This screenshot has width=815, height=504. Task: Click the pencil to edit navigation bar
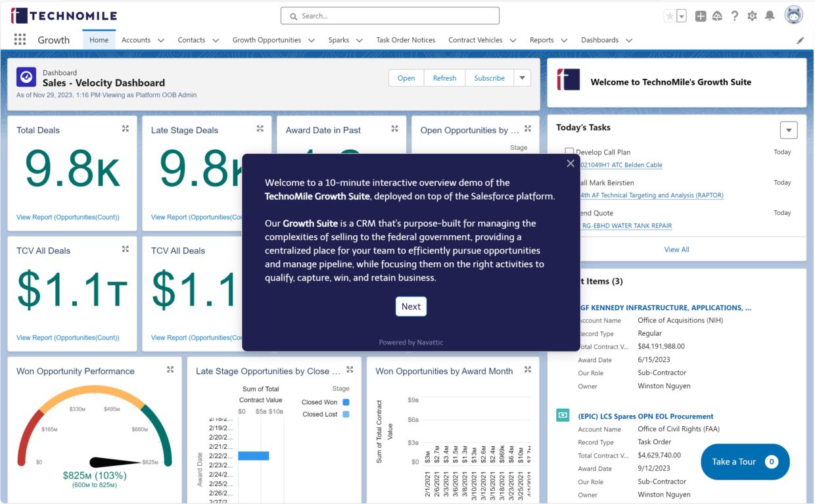coord(800,40)
